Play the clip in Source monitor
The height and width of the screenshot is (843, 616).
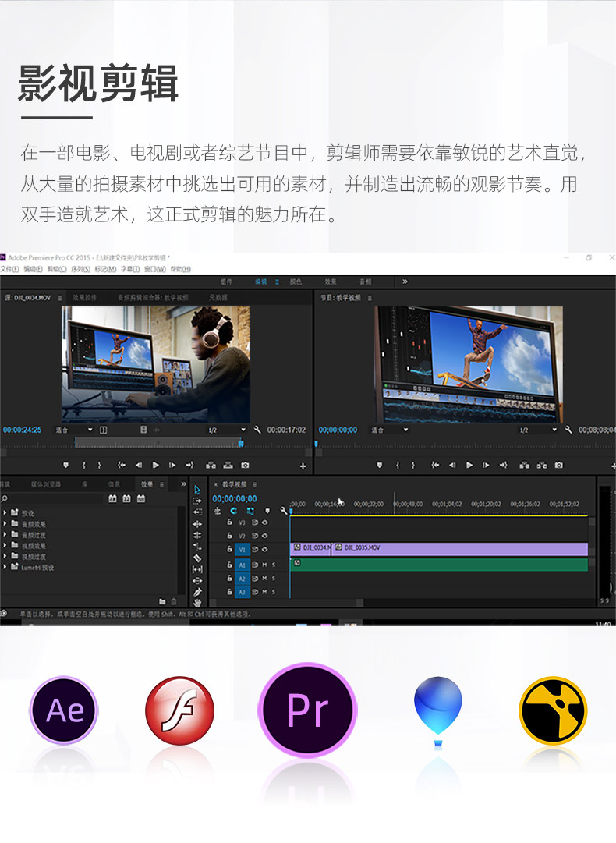click(156, 465)
